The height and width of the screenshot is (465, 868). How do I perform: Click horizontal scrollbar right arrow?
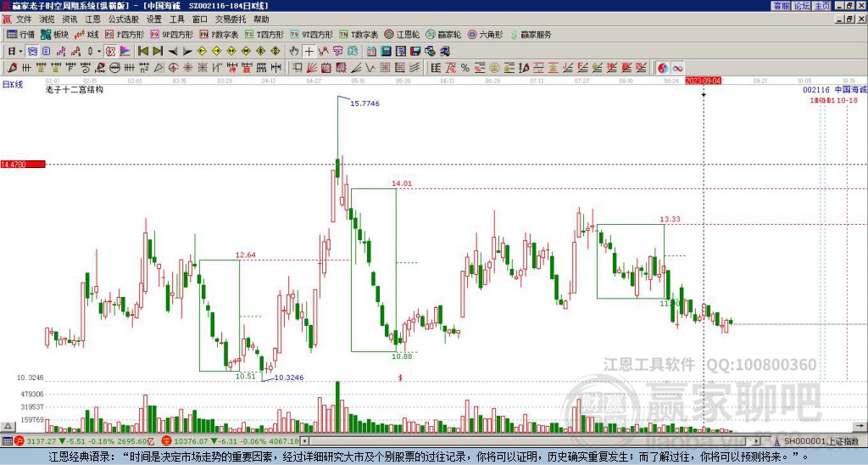(x=757, y=441)
